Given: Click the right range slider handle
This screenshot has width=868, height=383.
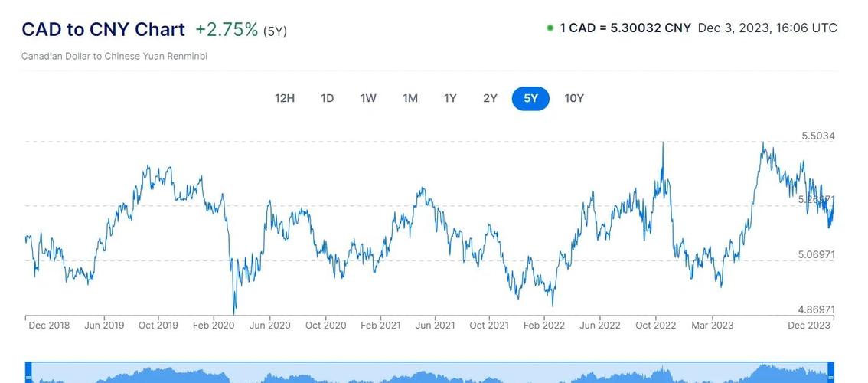Looking at the screenshot, I should tap(832, 376).
